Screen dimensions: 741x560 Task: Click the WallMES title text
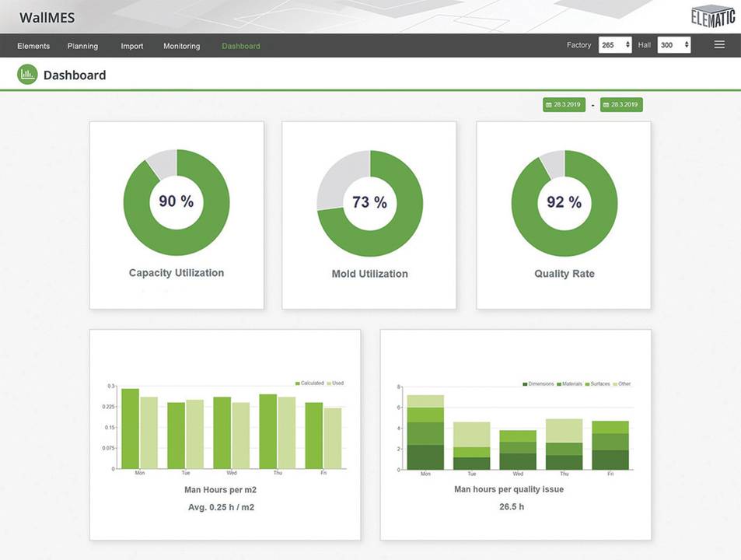click(x=47, y=17)
